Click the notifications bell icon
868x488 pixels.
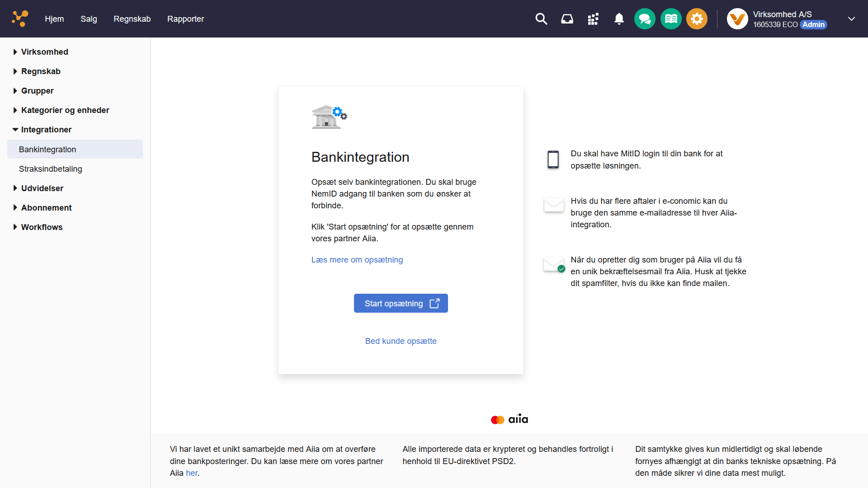(619, 19)
